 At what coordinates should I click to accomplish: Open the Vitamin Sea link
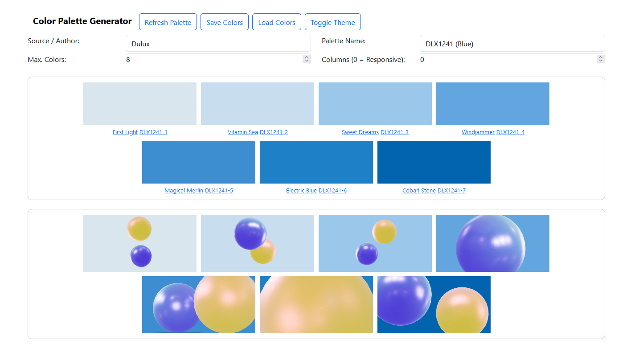click(243, 132)
